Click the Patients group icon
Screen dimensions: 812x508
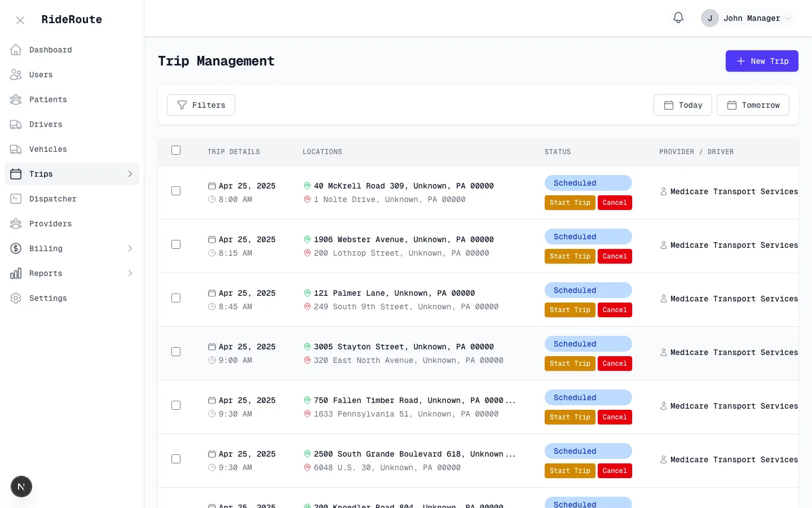(16, 99)
